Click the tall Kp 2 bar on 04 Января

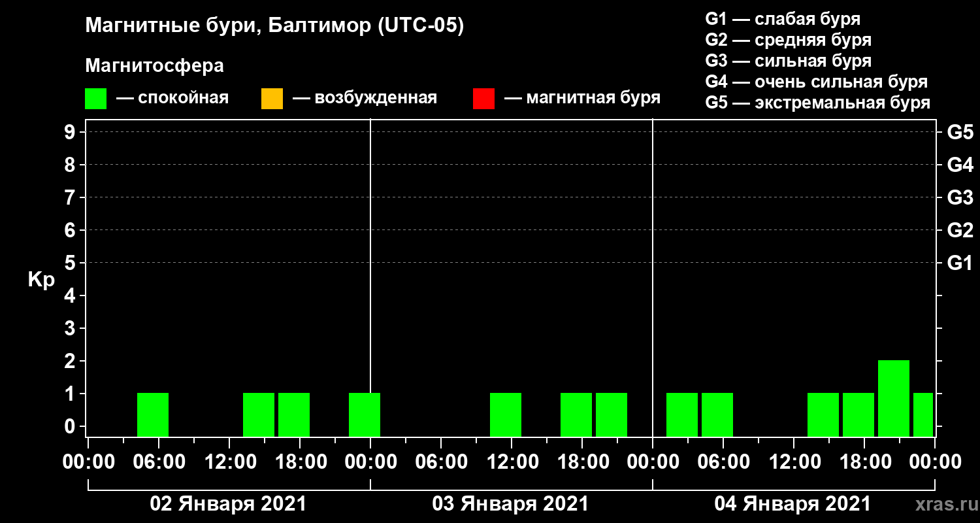894,398
